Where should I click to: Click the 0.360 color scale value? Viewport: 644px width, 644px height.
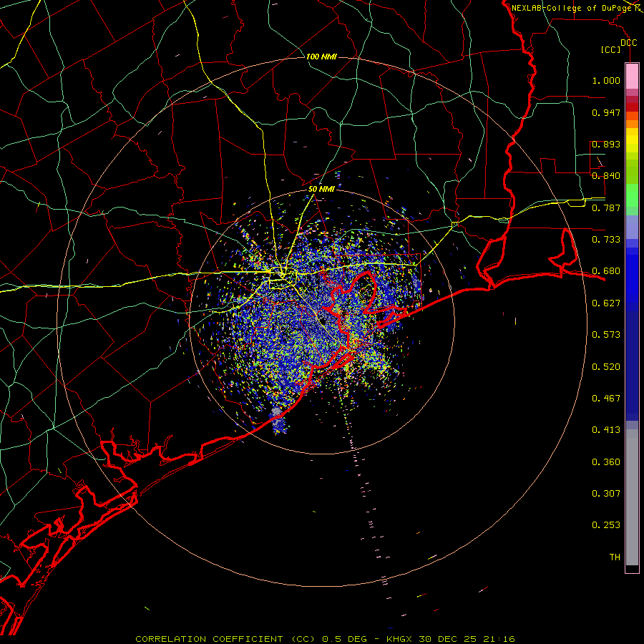606,462
